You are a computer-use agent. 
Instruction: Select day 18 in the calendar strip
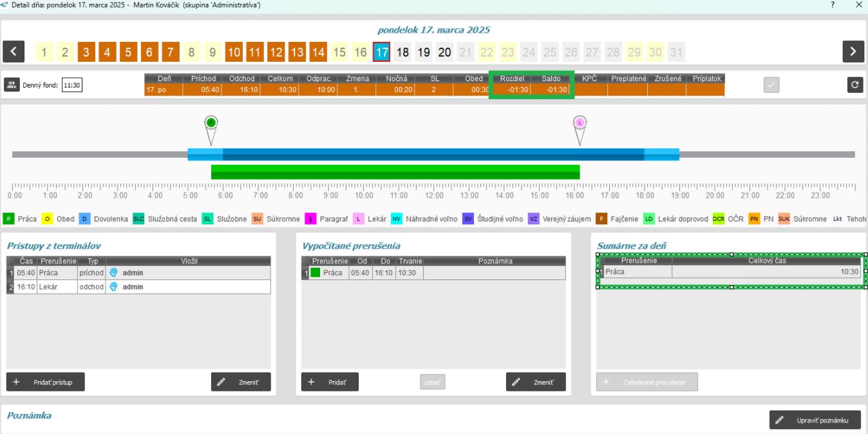click(x=402, y=52)
